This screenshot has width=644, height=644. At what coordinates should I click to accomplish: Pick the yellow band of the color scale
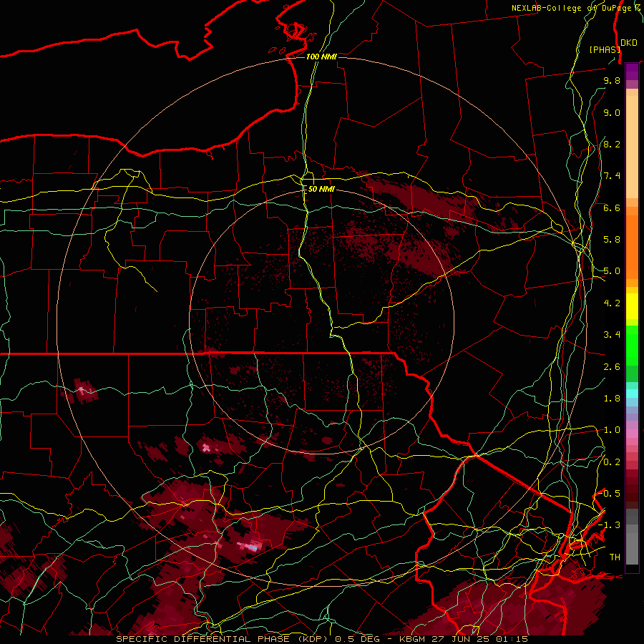click(x=632, y=306)
